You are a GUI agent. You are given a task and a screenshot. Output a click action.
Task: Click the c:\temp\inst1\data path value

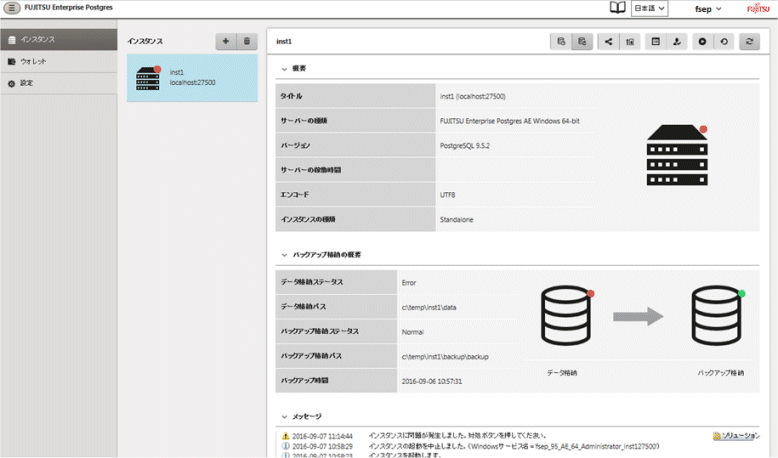coord(429,308)
